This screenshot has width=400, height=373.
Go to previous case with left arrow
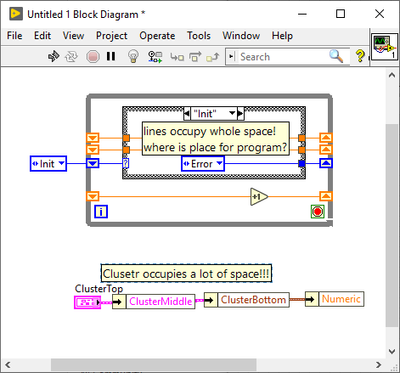(x=187, y=114)
